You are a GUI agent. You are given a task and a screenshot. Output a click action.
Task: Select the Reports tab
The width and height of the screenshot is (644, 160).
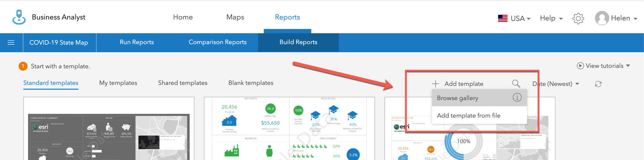pyautogui.click(x=288, y=17)
